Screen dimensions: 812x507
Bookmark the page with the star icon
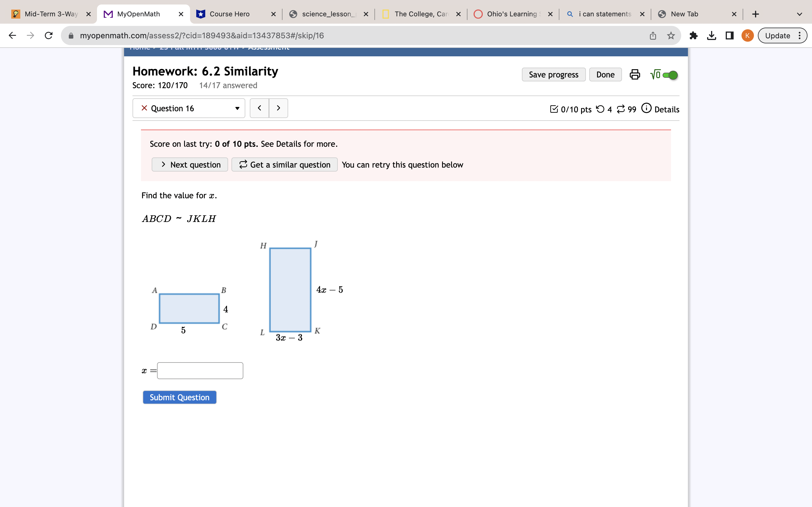(x=670, y=35)
